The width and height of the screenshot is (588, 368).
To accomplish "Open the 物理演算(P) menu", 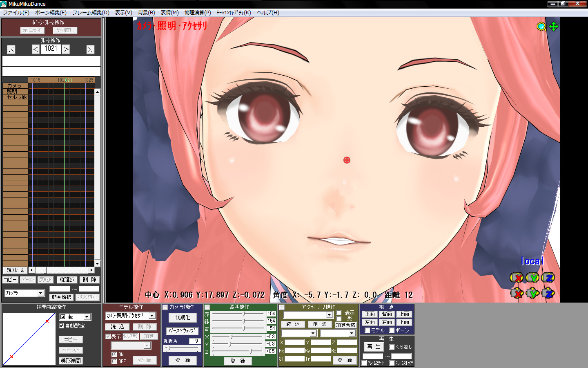I will (x=198, y=13).
